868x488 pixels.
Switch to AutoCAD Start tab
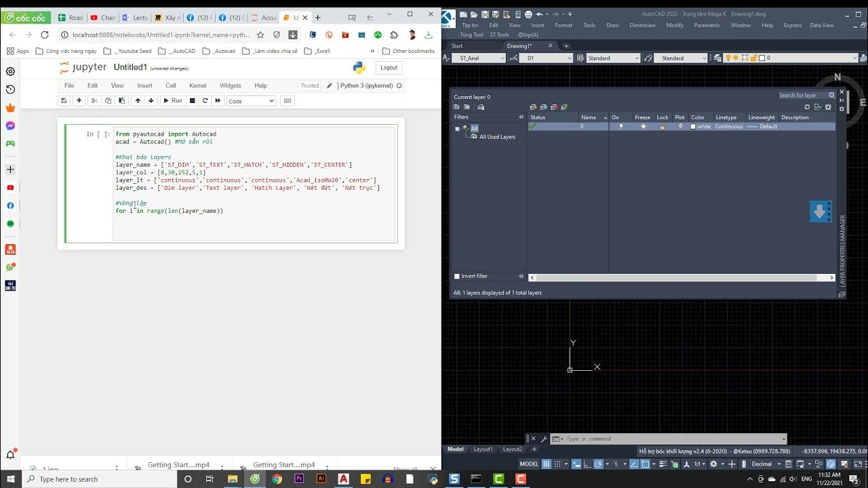click(x=457, y=46)
